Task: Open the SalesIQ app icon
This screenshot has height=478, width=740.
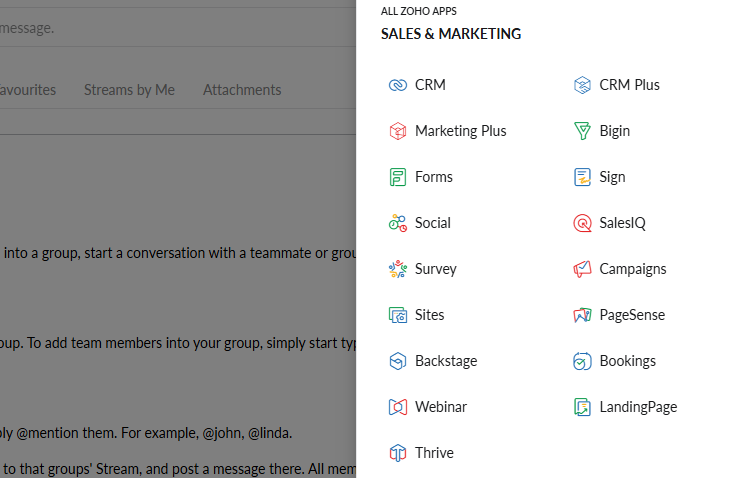Action: pos(582,223)
